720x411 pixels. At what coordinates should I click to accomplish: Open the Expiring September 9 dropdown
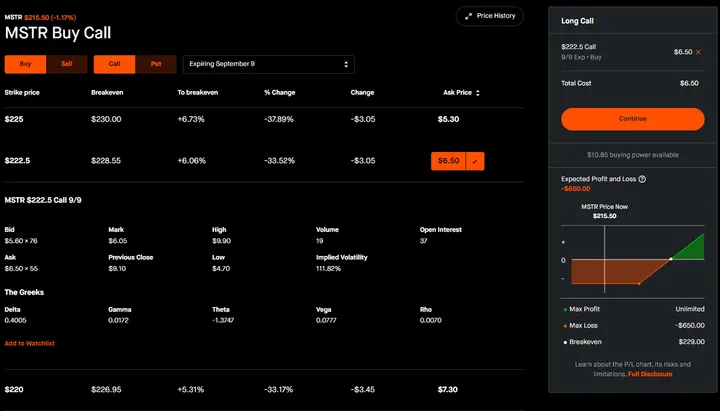click(268, 64)
